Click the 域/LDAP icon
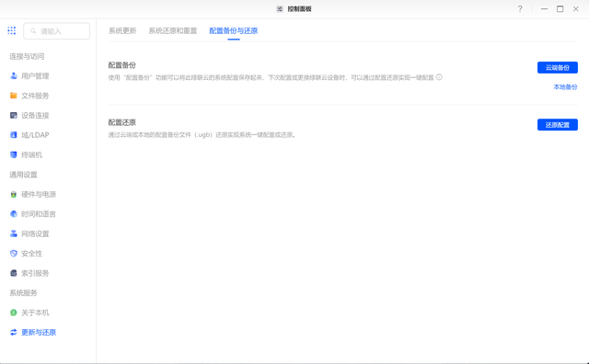 coord(14,135)
